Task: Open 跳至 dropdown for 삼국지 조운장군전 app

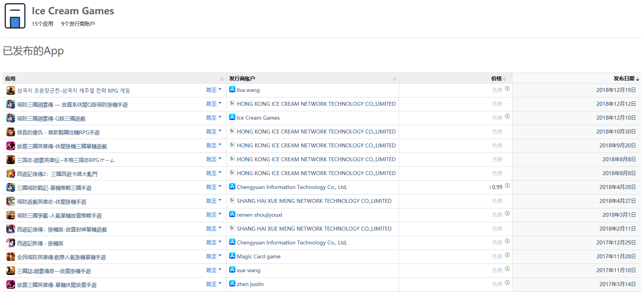Action: click(x=214, y=90)
